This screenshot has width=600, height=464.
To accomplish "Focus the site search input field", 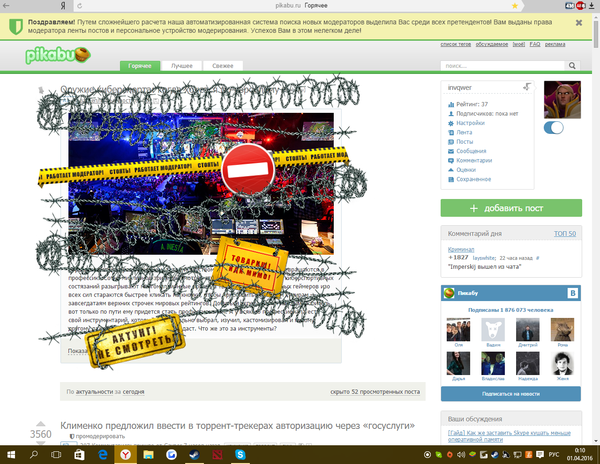I will tap(502, 66).
